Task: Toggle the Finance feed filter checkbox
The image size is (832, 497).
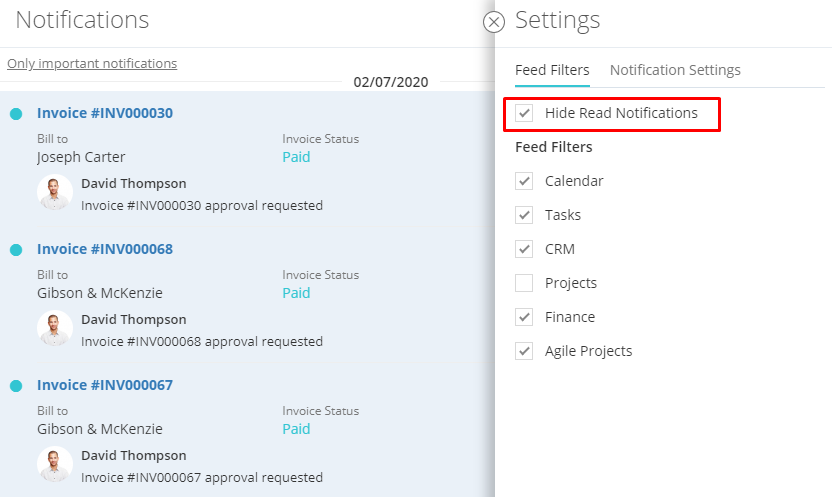Action: pyautogui.click(x=524, y=317)
